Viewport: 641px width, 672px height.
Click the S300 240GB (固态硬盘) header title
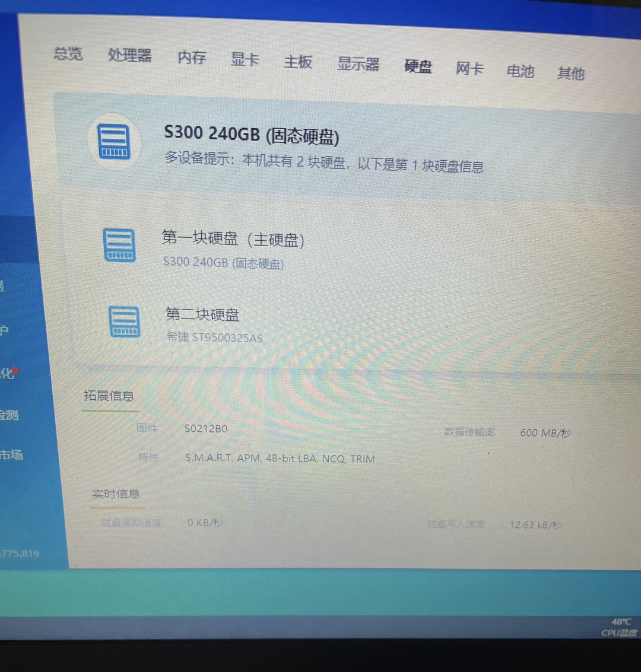pyautogui.click(x=251, y=135)
